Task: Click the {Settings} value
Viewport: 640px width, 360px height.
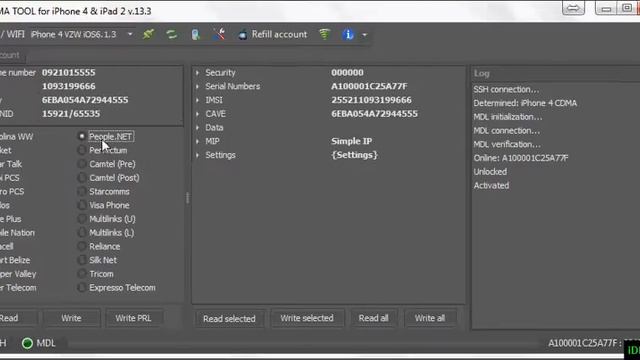Action: (x=355, y=155)
